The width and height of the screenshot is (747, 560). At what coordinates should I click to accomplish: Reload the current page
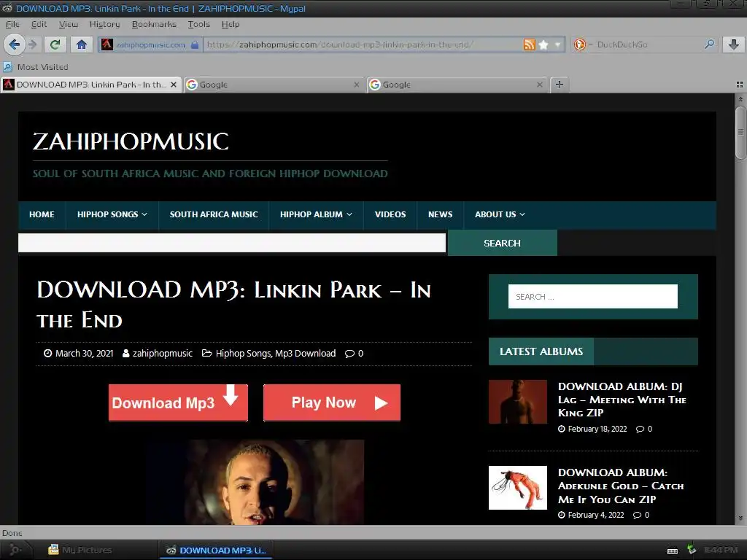click(x=55, y=44)
